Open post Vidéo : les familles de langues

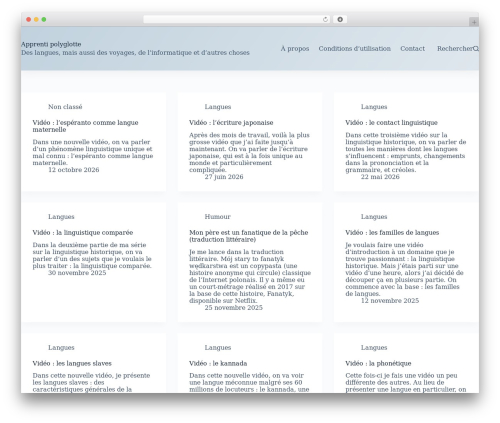(x=392, y=233)
